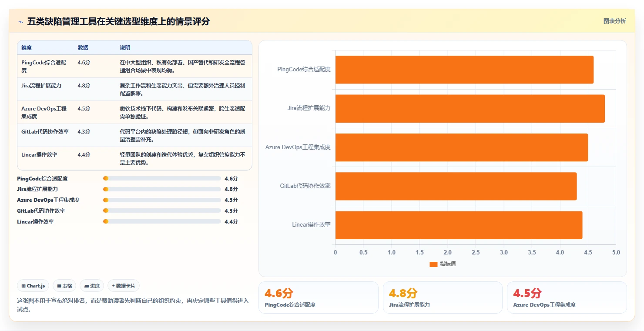Click the GitLab bar in the chart
Viewport: 644px width, 331px height.
[456, 186]
